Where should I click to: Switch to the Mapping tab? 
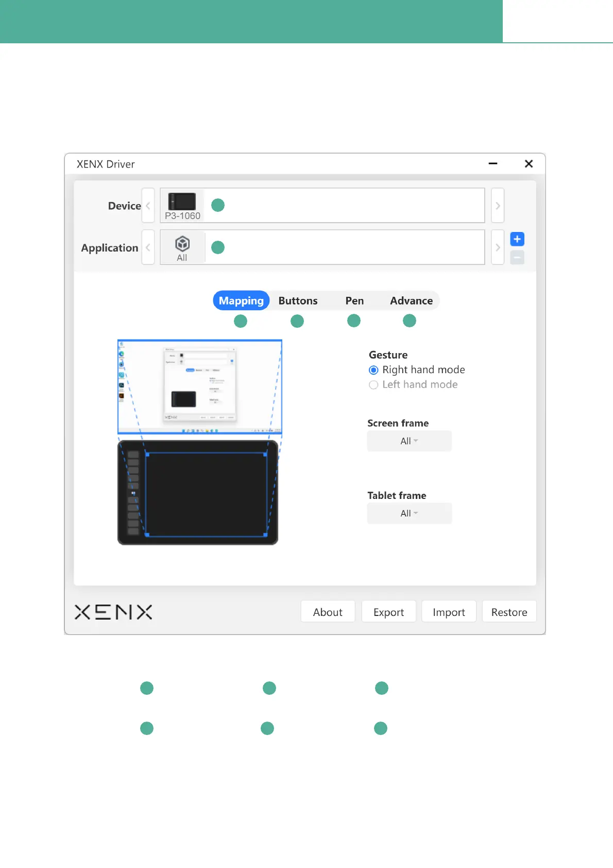pos(241,301)
